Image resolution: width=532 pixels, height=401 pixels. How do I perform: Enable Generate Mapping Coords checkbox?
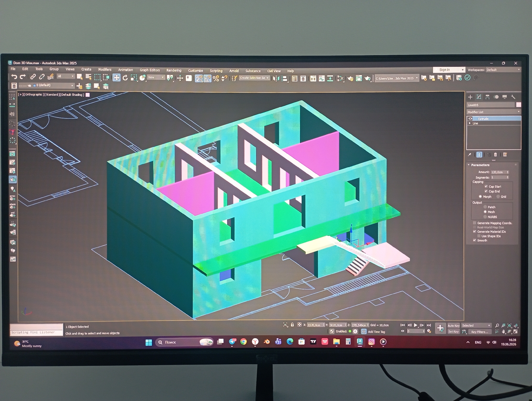coord(475,223)
